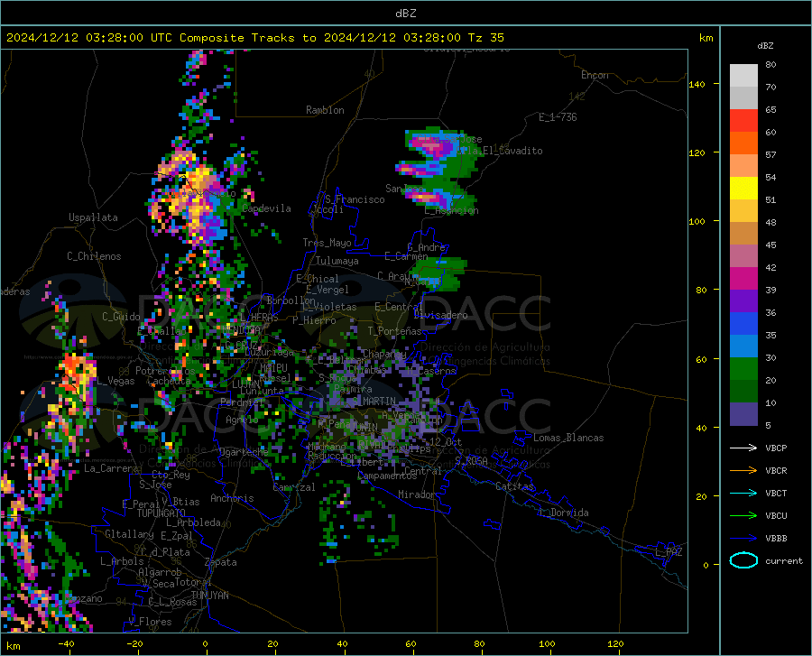812x656 pixels.
Task: Select the brown 45-48 dBZ legend swatch
Action: coord(743,234)
